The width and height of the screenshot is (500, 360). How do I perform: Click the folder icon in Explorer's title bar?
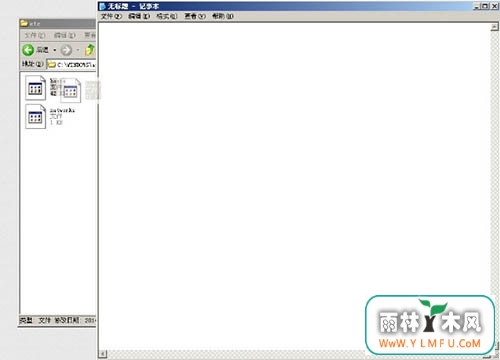[x=24, y=23]
